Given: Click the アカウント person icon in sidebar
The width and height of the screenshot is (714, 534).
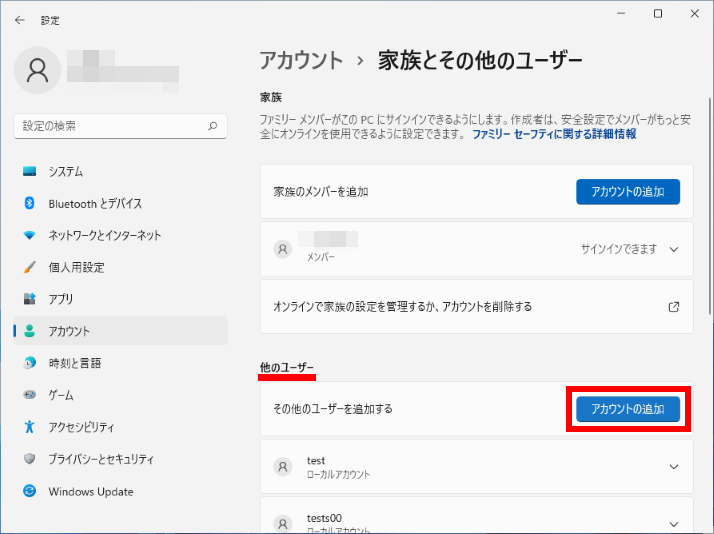Looking at the screenshot, I should [30, 331].
